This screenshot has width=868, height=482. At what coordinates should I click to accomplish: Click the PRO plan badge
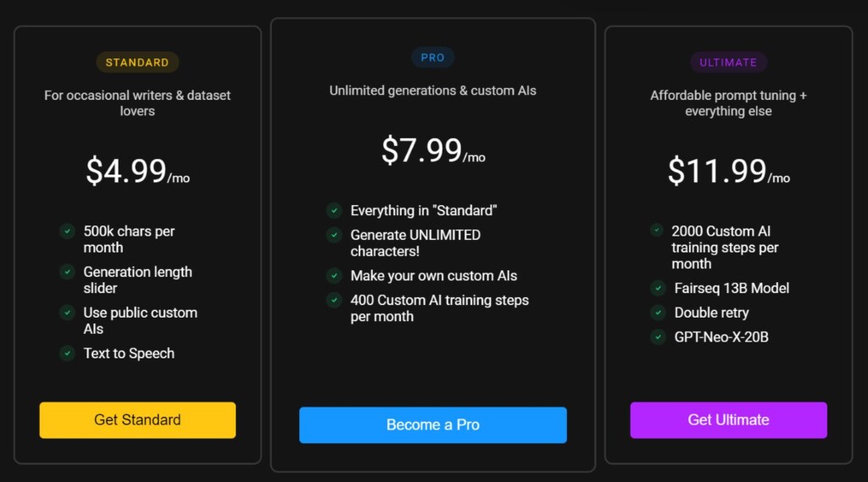432,58
